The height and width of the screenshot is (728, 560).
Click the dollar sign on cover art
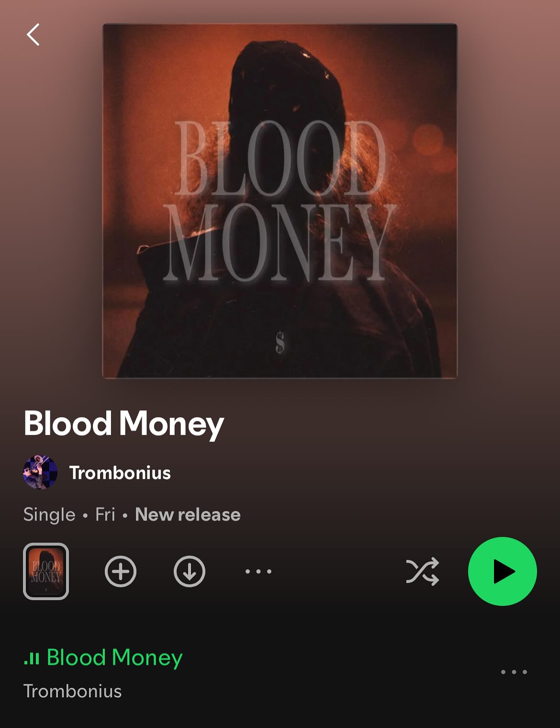pos(280,343)
